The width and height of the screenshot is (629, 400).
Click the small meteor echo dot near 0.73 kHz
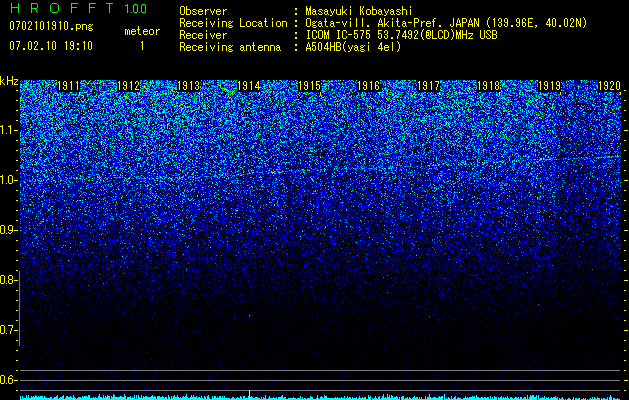point(249,315)
